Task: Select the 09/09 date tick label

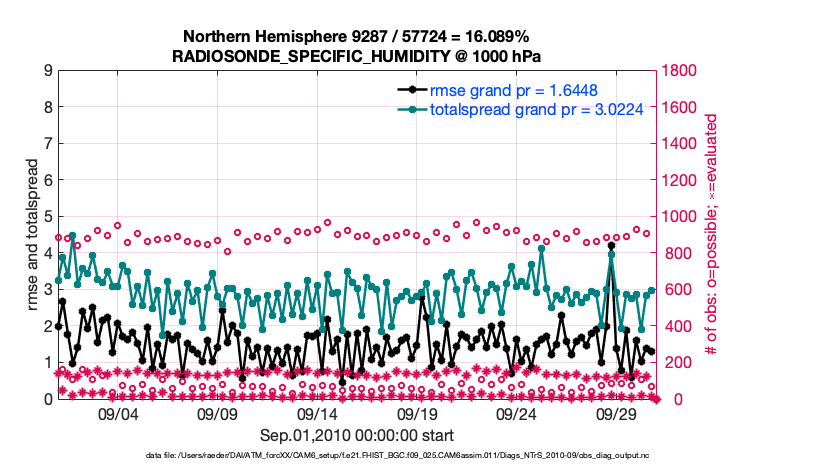Action: pos(218,414)
